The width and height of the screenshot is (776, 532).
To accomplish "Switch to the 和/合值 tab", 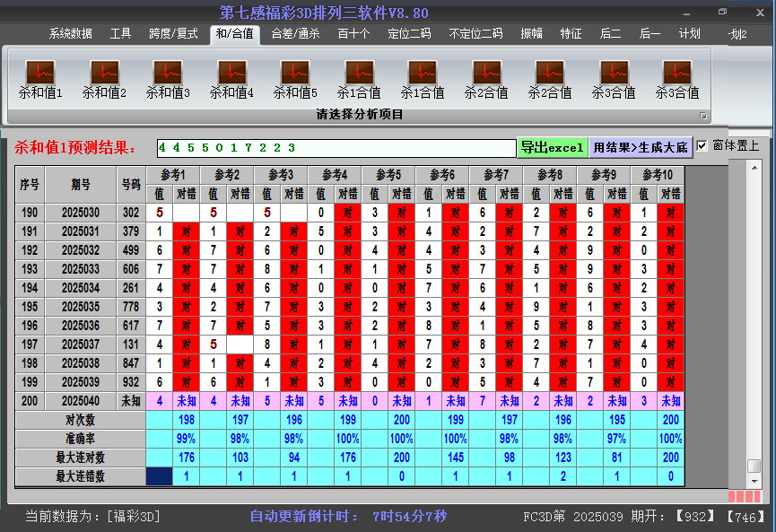I will (x=234, y=34).
